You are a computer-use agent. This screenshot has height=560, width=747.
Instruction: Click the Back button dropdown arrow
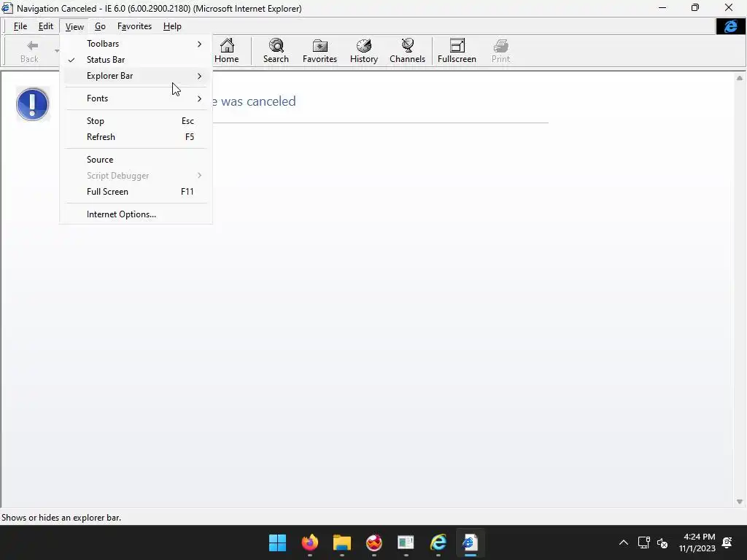(57, 51)
